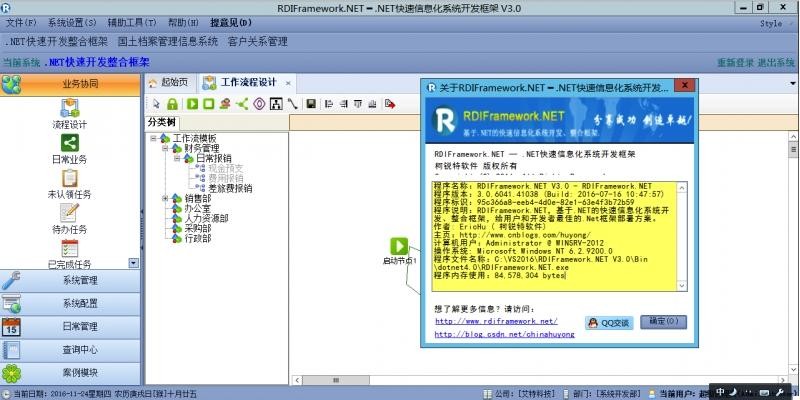
Task: Select the 差旅费报销 tree item
Action: [x=230, y=188]
